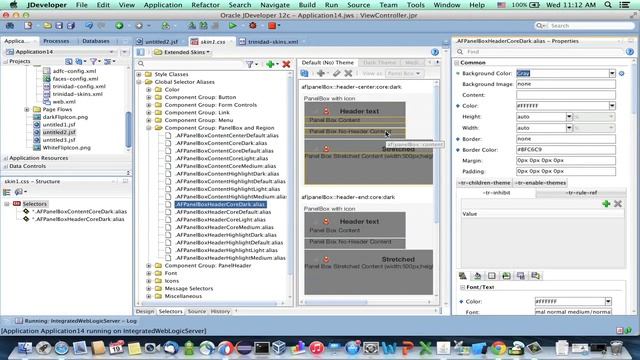Viewport: 640px width, 360px height.
Task: Open Google Chrome from the Dock
Action: coord(498,348)
